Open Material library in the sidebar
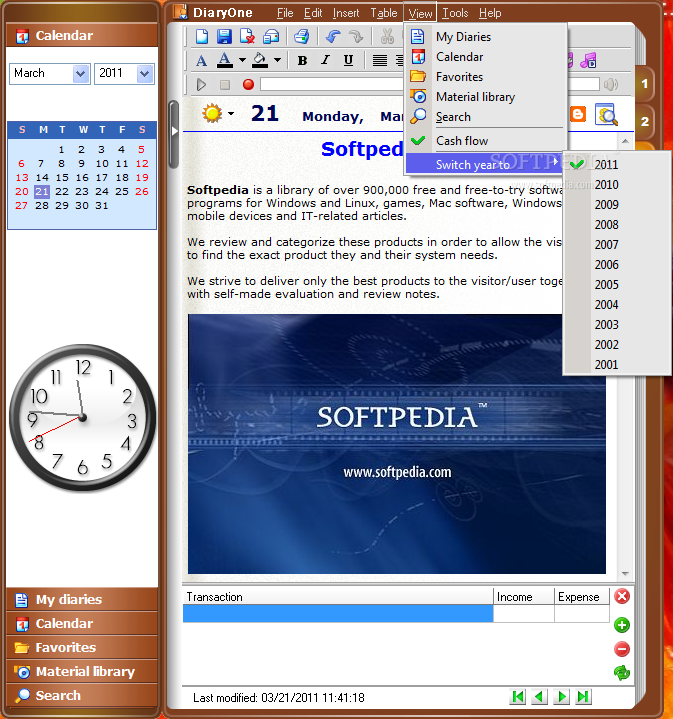 (82, 672)
